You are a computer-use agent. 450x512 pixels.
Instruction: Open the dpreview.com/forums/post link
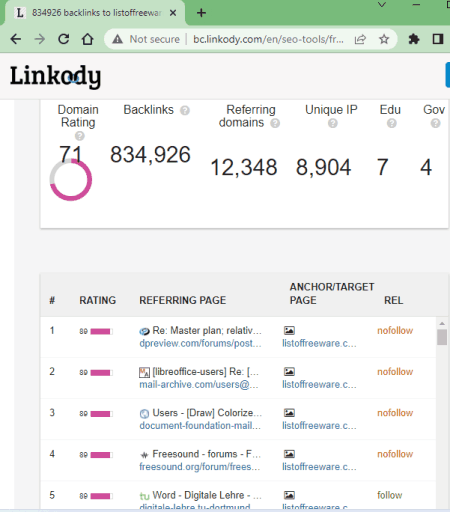click(200, 344)
